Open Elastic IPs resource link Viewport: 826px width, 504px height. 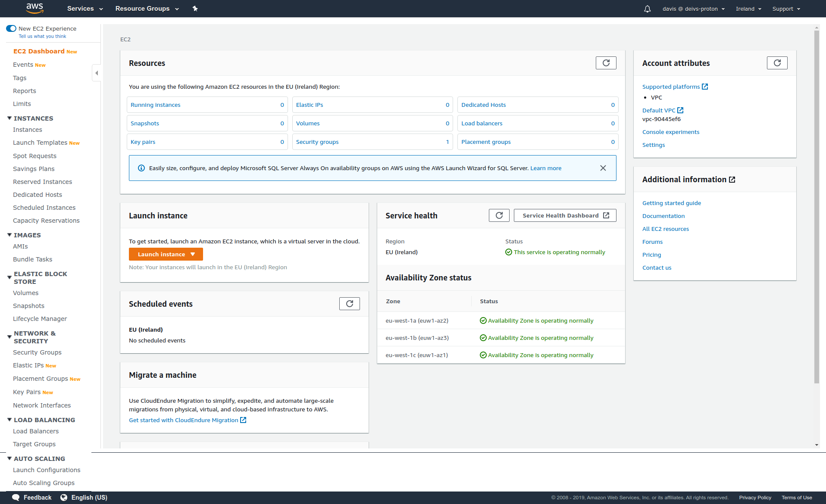click(310, 105)
